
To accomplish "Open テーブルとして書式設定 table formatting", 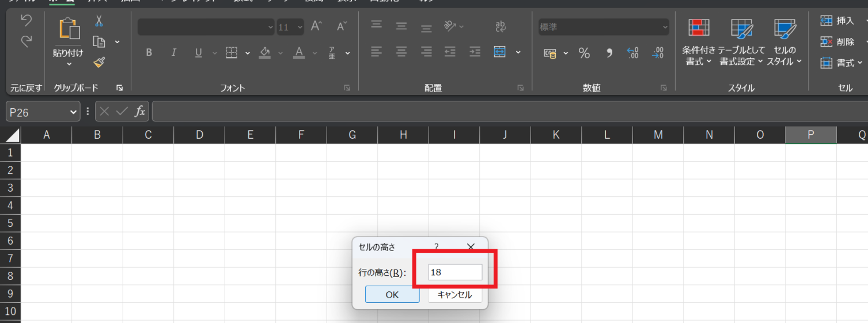I will click(741, 42).
